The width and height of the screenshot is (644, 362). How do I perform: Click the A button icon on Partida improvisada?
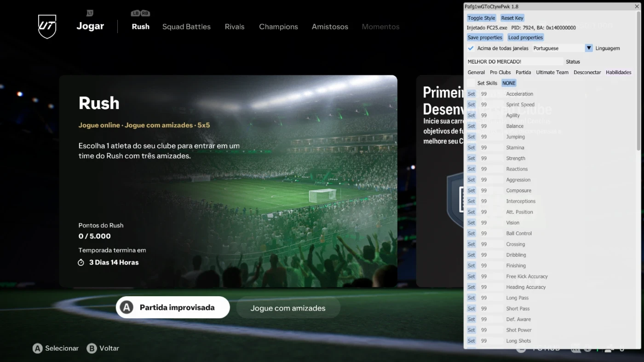127,307
